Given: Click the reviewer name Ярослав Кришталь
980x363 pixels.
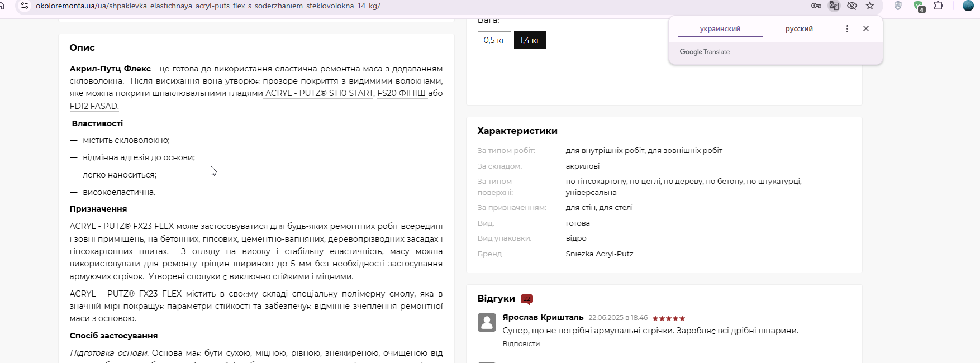Looking at the screenshot, I should pos(543,317).
